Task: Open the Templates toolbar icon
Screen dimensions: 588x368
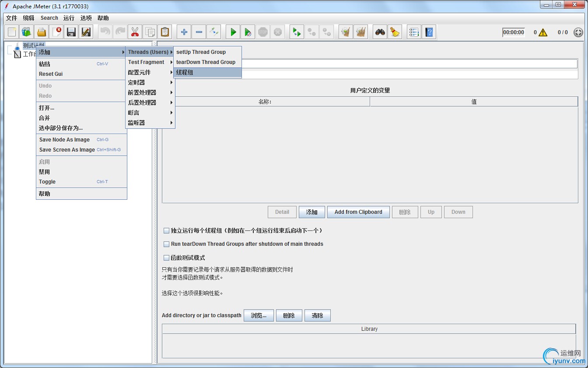Action: tap(27, 32)
